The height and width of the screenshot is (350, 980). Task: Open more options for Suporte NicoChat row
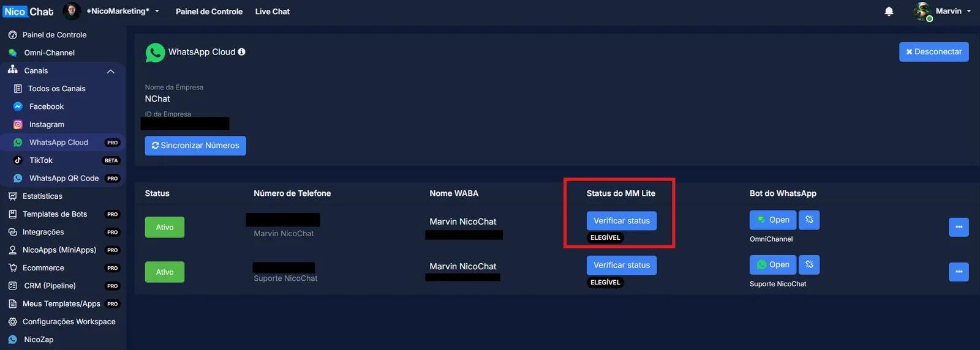point(959,272)
